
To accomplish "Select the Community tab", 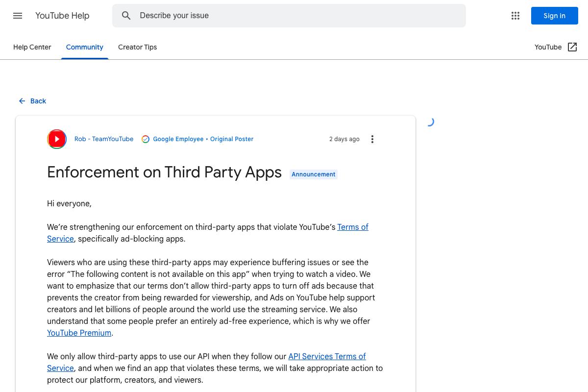I will [85, 47].
